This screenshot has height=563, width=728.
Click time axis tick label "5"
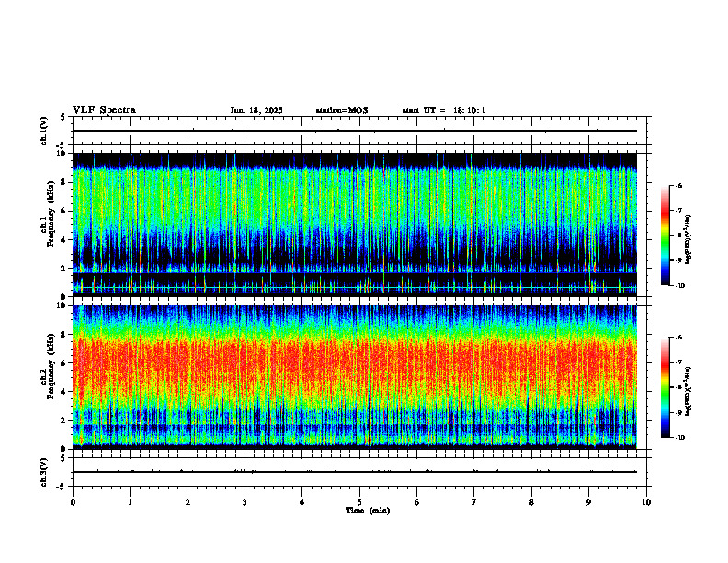[359, 502]
